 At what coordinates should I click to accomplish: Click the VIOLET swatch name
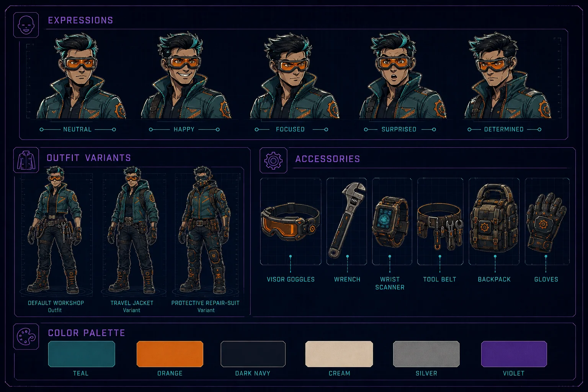tap(514, 373)
